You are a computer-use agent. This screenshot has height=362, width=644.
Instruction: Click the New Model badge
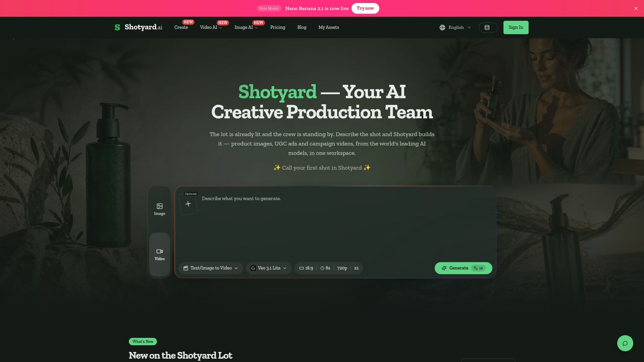point(269,8)
